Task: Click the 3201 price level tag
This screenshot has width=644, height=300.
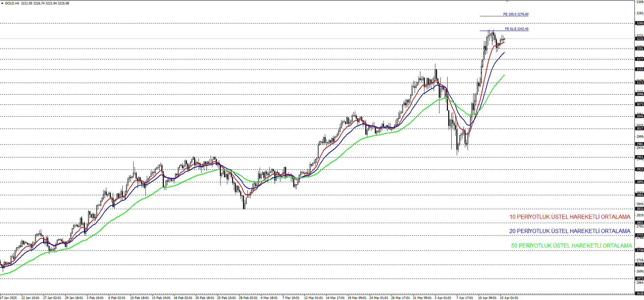Action: point(640,49)
